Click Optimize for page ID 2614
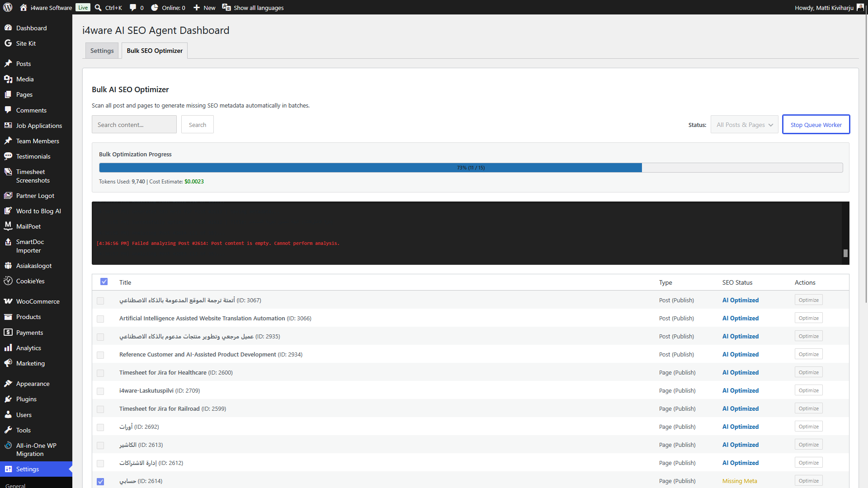This screenshot has height=488, width=868. pyautogui.click(x=808, y=480)
